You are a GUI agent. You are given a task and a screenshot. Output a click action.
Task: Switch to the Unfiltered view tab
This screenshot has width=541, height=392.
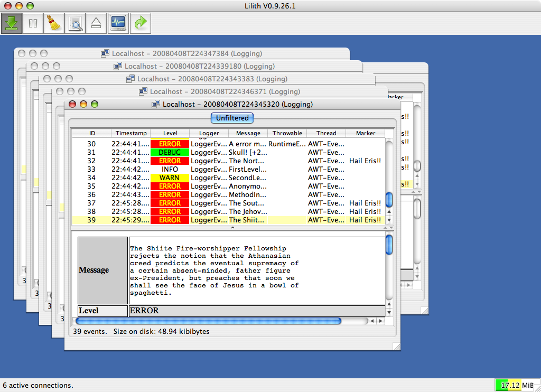click(231, 118)
